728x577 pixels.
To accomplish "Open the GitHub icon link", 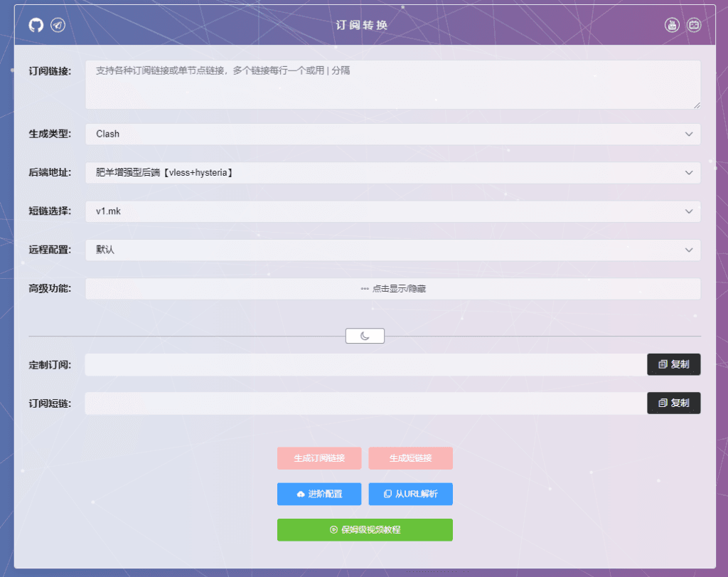I will (36, 26).
